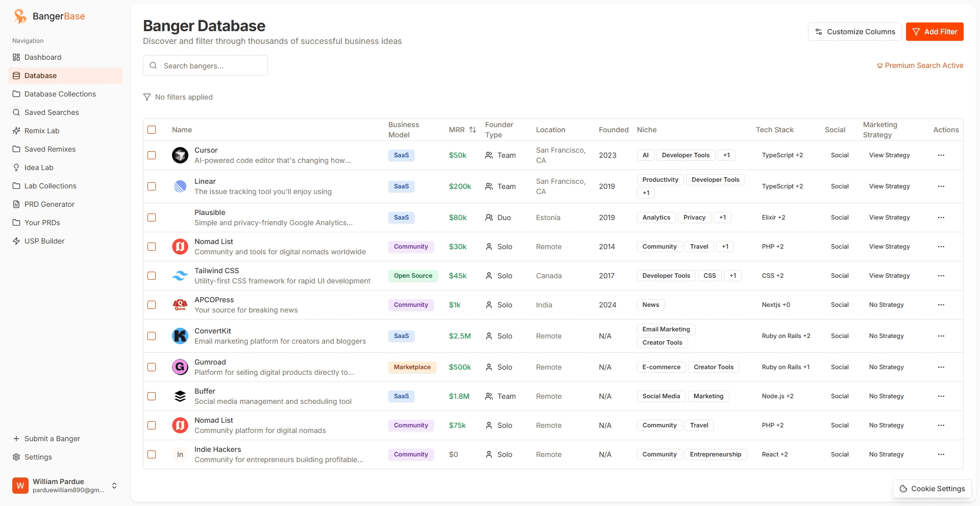Viewport: 980px width, 506px height.
Task: Click the Search bangers input field
Action: [x=205, y=65]
